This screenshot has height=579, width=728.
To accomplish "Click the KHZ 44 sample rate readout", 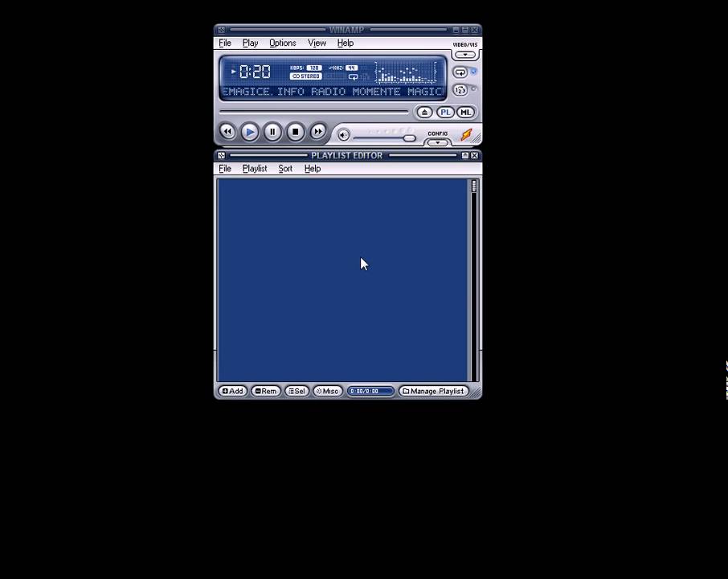I will [x=343, y=68].
